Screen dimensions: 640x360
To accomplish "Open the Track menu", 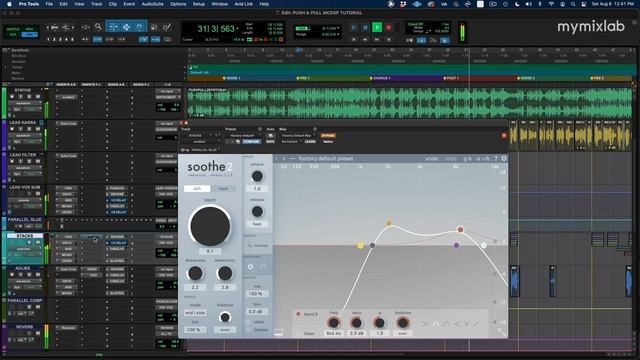I will [96, 4].
